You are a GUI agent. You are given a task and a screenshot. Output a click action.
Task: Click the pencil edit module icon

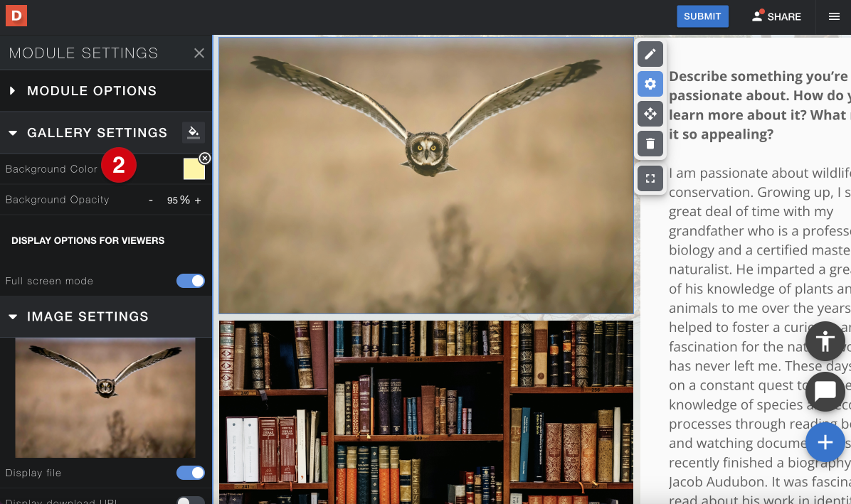[x=650, y=54]
